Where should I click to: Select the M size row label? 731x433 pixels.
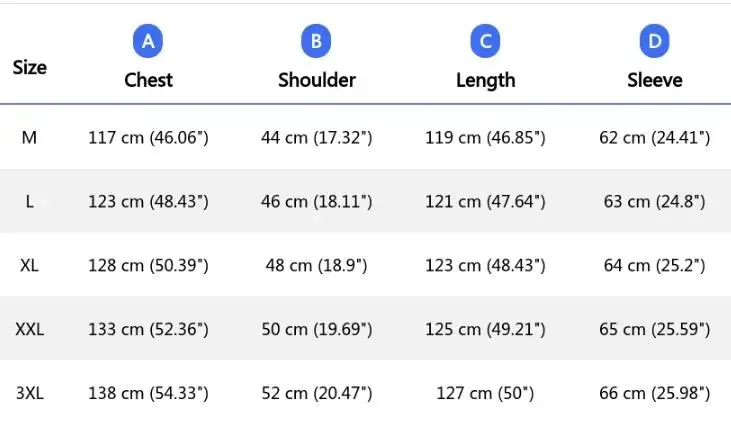[29, 137]
